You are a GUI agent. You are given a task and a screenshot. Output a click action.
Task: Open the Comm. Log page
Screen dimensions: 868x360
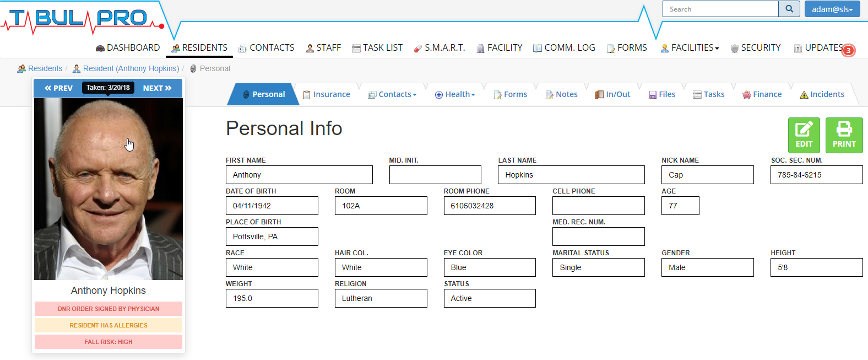pos(564,48)
